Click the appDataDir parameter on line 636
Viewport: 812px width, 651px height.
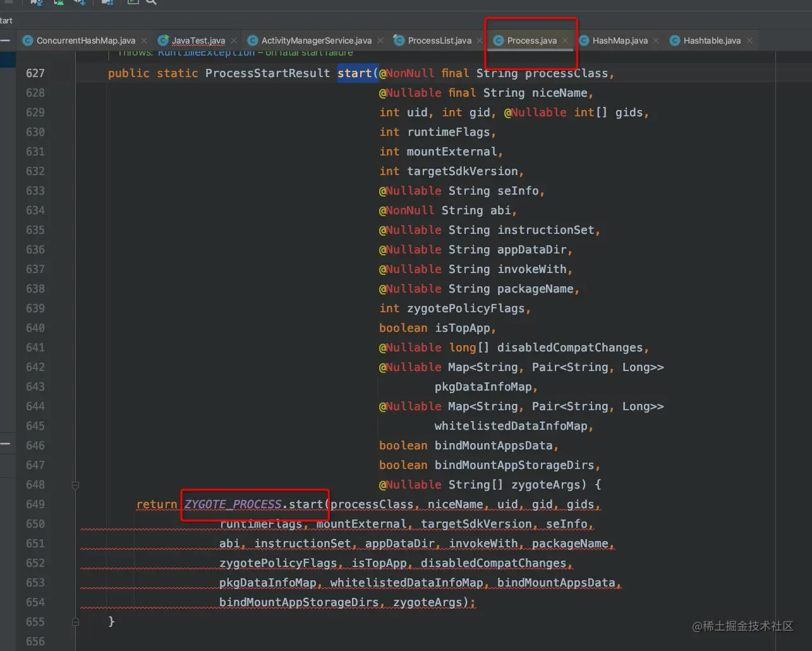click(532, 250)
